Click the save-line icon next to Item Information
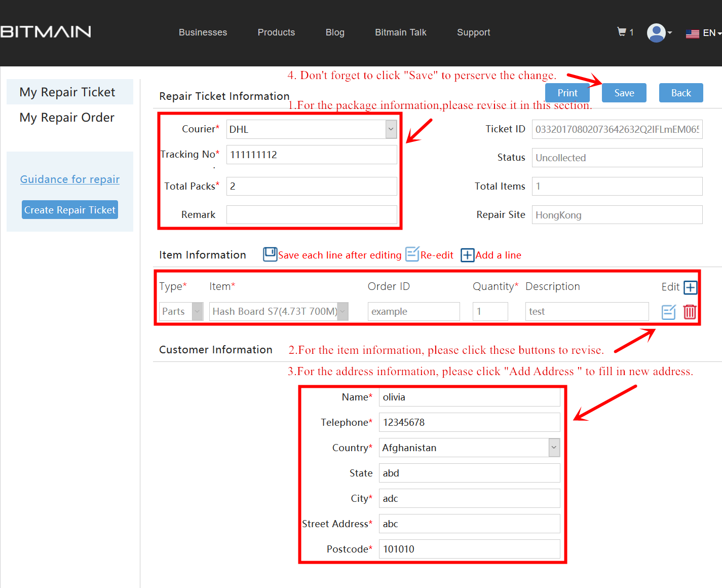 coord(270,254)
